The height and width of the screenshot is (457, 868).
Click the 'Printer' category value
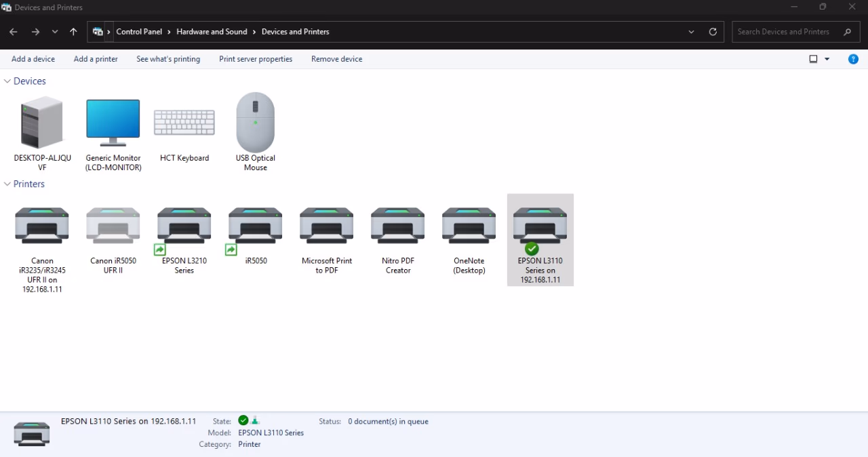pyautogui.click(x=250, y=444)
